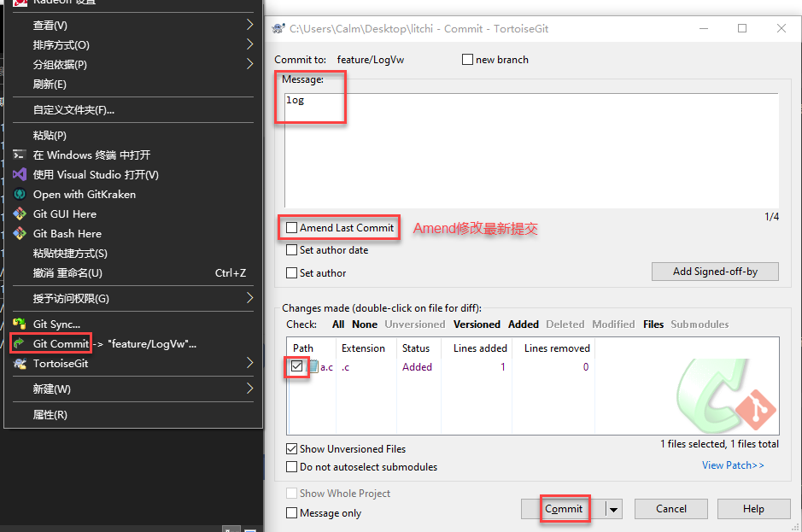Sort changes by Path column header

pos(312,348)
